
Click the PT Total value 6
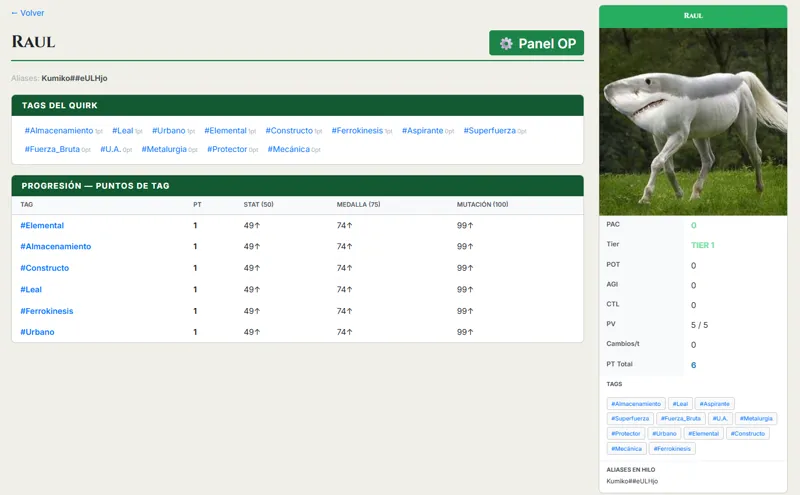693,365
